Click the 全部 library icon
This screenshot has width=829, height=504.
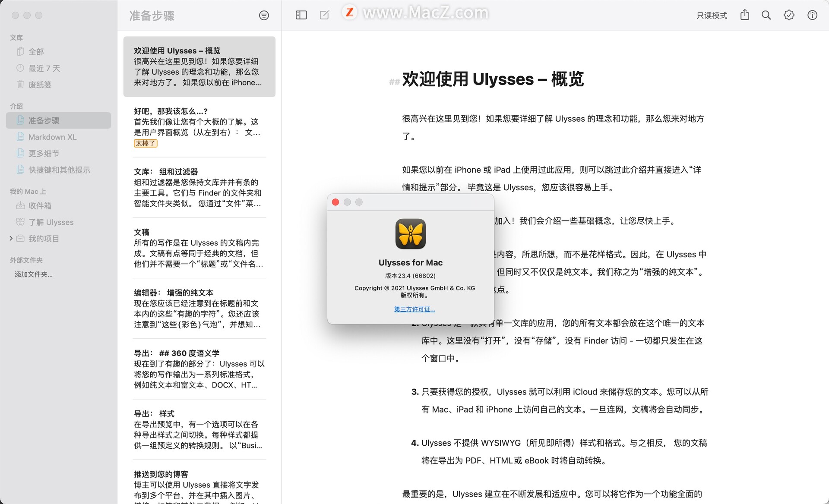pyautogui.click(x=20, y=51)
